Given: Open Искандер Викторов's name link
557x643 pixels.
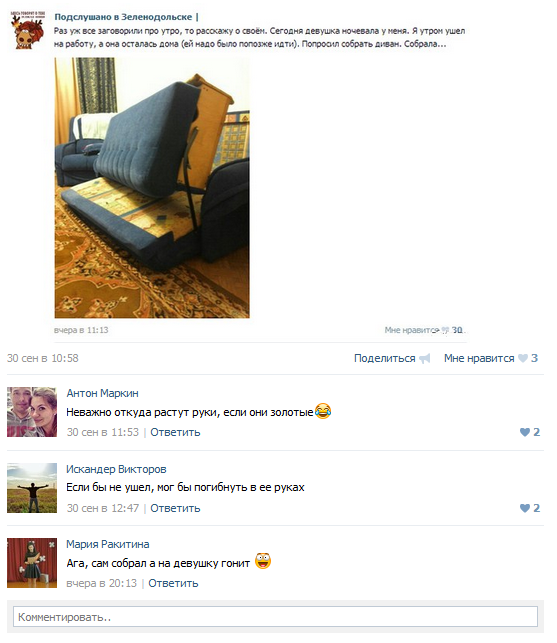Looking at the screenshot, I should 116,469.
